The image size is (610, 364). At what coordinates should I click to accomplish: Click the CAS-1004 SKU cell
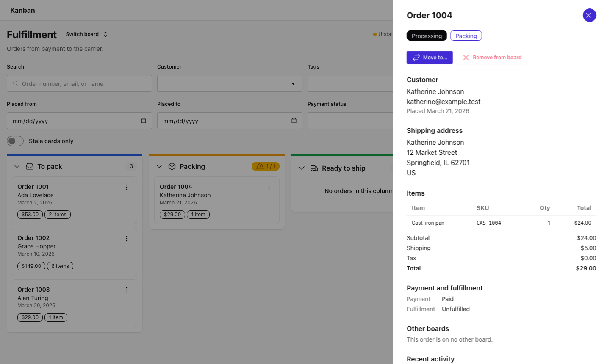[x=489, y=223]
